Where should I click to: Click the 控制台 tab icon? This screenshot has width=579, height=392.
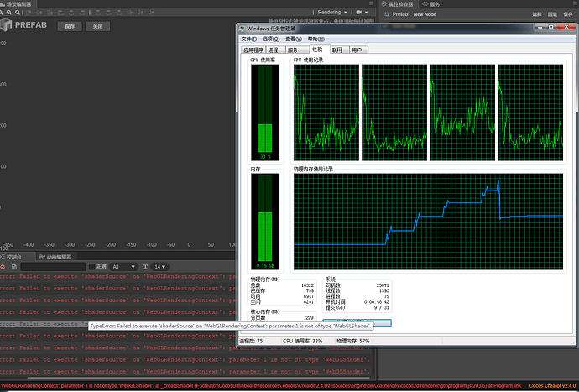(3, 257)
